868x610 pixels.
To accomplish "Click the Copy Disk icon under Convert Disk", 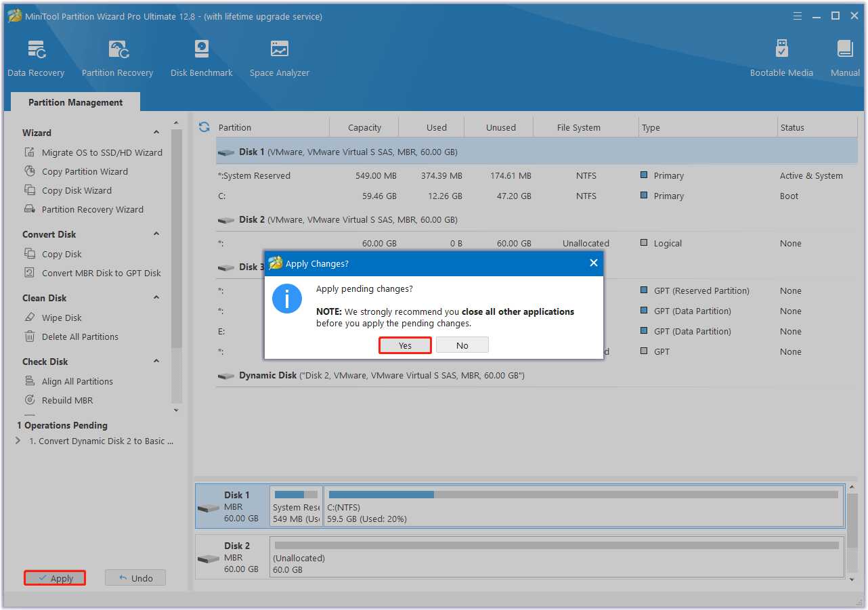I will [30, 254].
